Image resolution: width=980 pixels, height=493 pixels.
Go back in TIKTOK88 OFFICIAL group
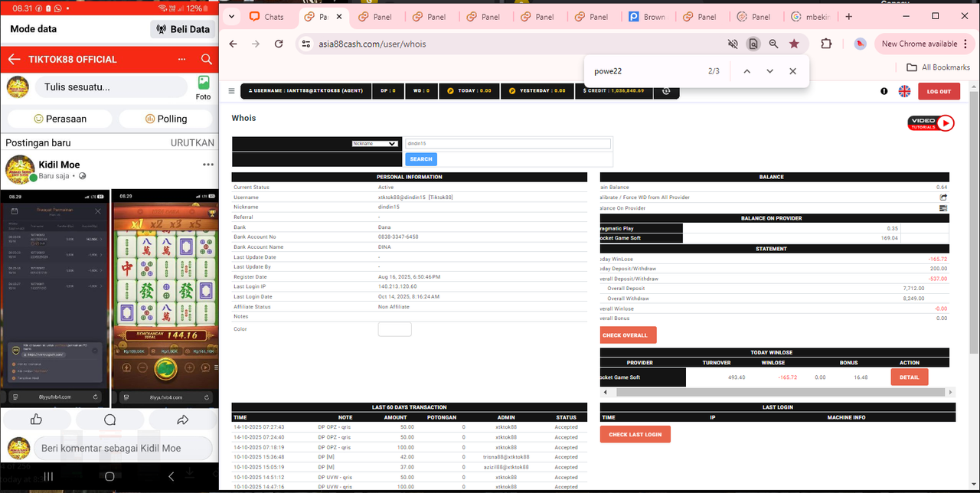coord(14,59)
